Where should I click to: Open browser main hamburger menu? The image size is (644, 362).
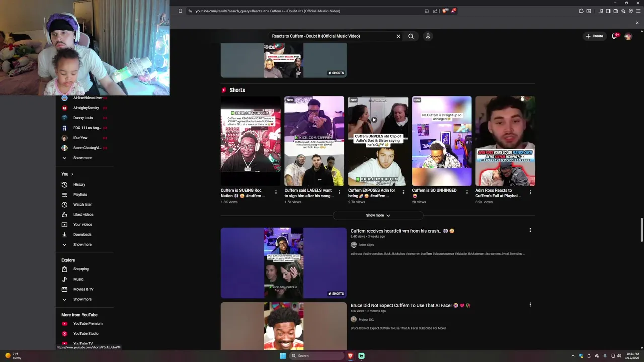[638, 11]
